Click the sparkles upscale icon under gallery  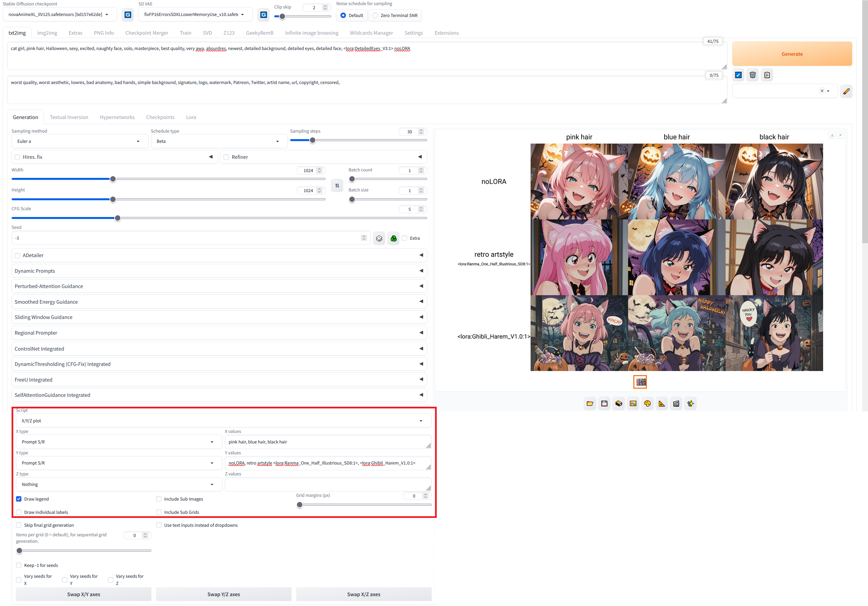(690, 403)
